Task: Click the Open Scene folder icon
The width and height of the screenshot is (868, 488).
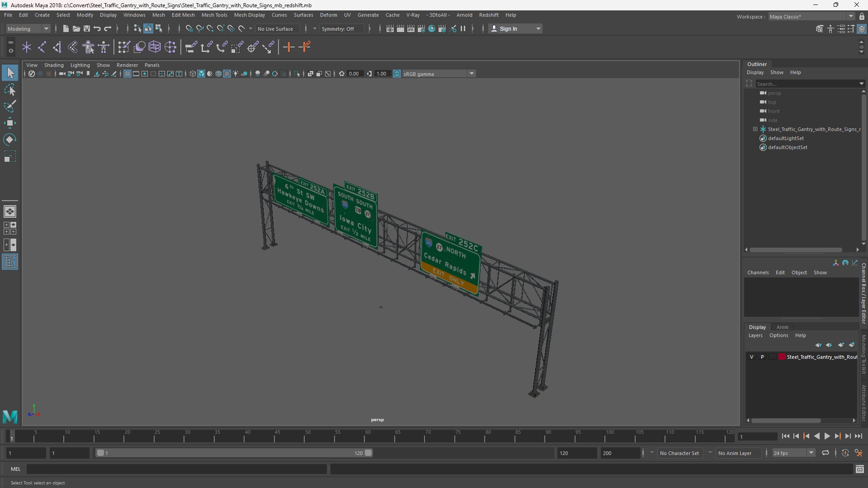Action: pyautogui.click(x=76, y=28)
